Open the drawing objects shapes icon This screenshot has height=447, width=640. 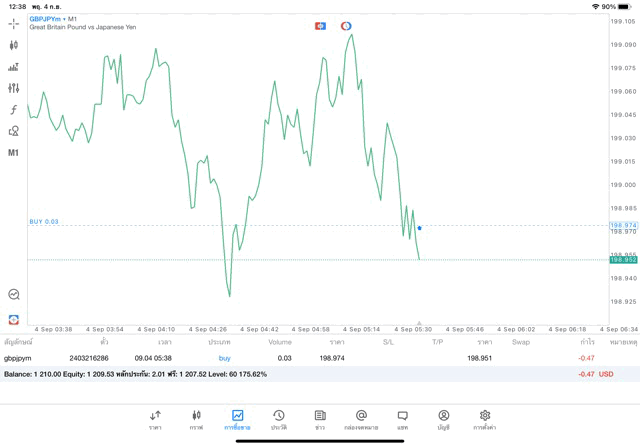point(14,131)
